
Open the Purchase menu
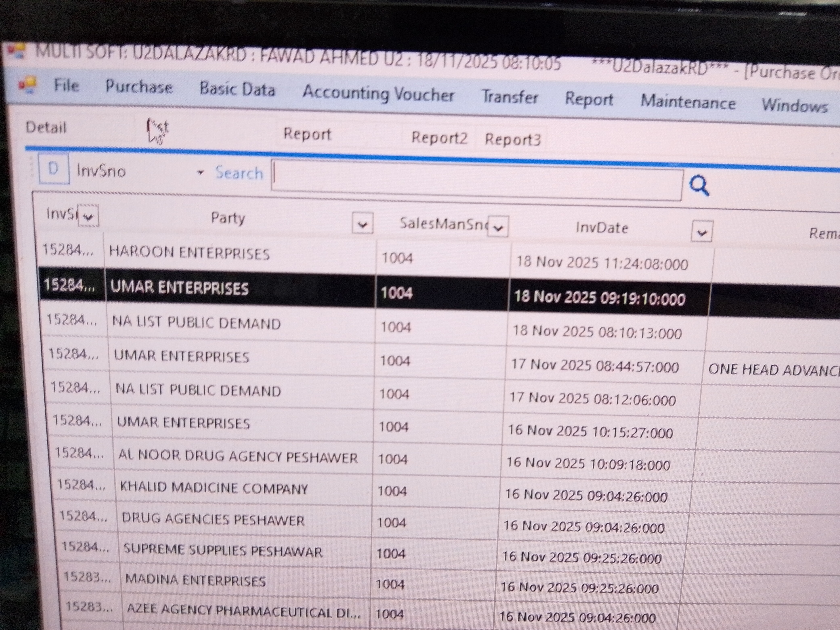pos(139,87)
